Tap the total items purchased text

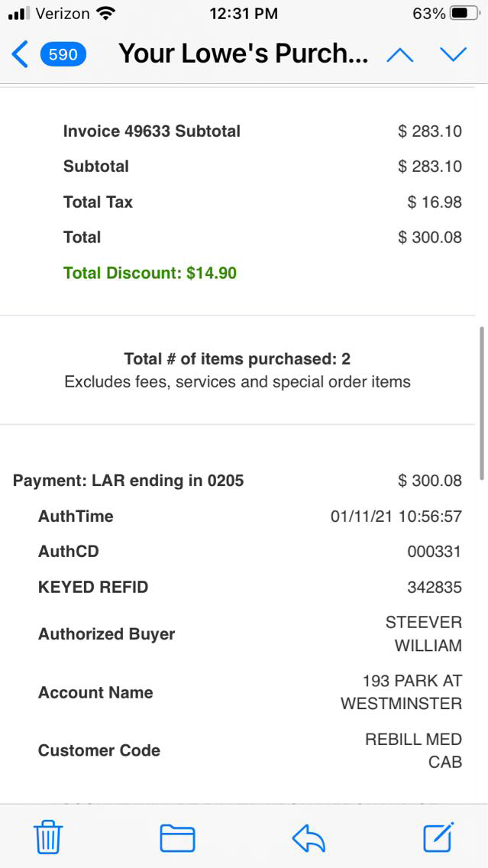coord(238,359)
